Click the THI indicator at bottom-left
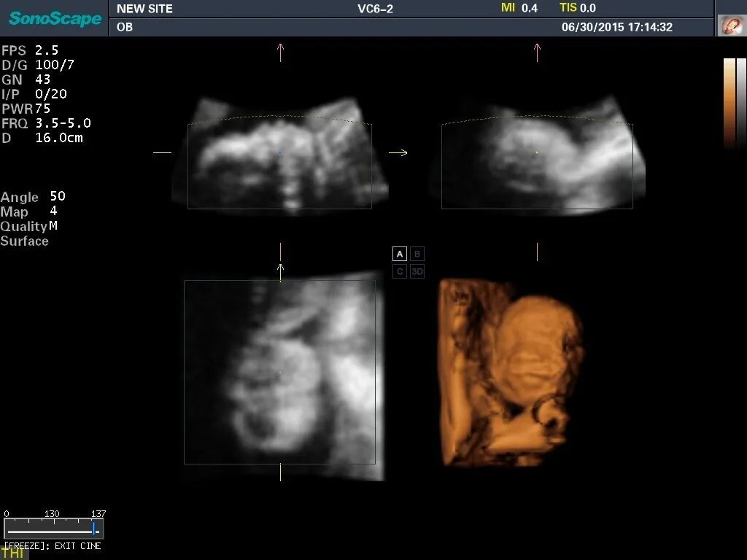This screenshot has height=560, width=747. point(13,553)
